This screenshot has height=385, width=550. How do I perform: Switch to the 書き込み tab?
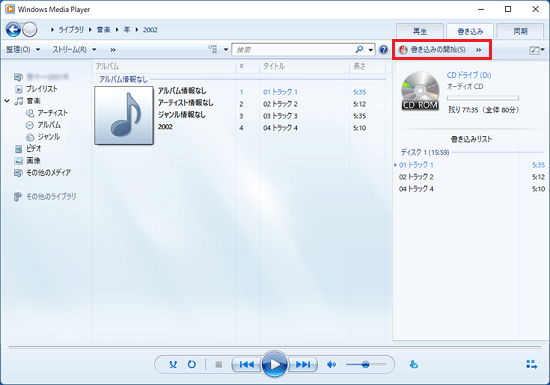[470, 31]
